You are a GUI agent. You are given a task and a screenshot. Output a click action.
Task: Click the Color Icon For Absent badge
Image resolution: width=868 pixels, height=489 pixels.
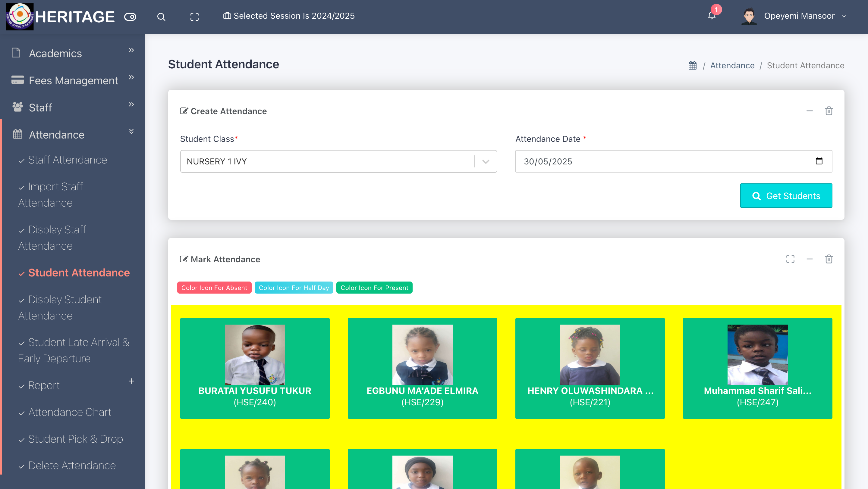tap(214, 288)
